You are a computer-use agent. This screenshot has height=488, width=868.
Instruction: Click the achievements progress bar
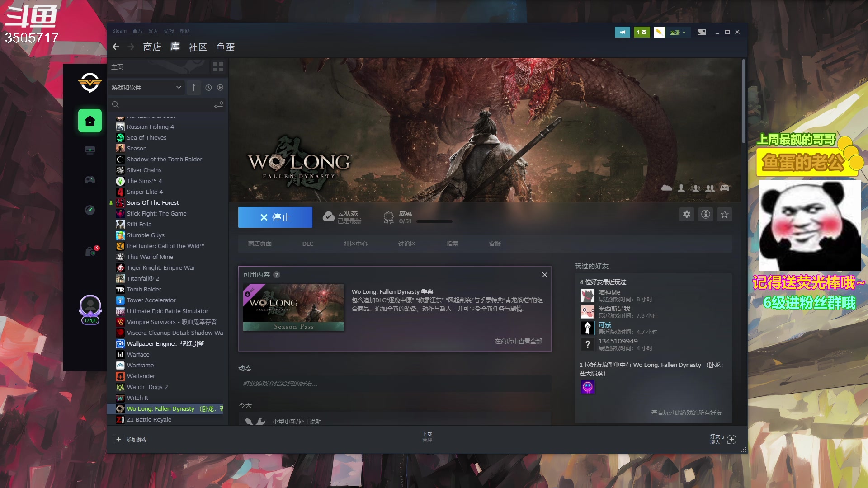click(x=434, y=221)
